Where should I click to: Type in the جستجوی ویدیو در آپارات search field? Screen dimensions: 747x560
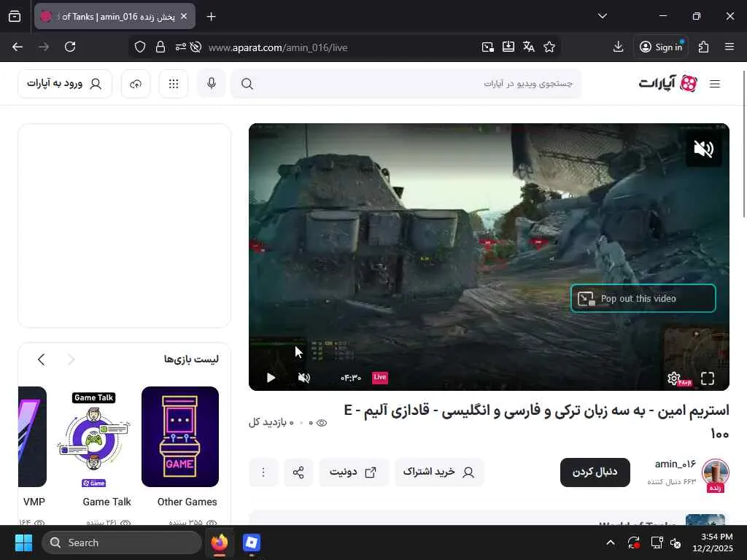[x=406, y=84]
